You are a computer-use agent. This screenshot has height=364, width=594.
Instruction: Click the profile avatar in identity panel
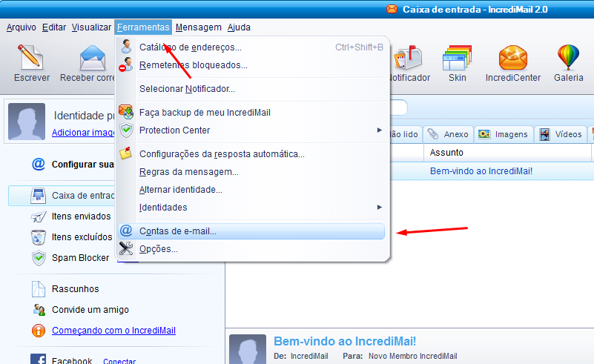click(x=27, y=122)
